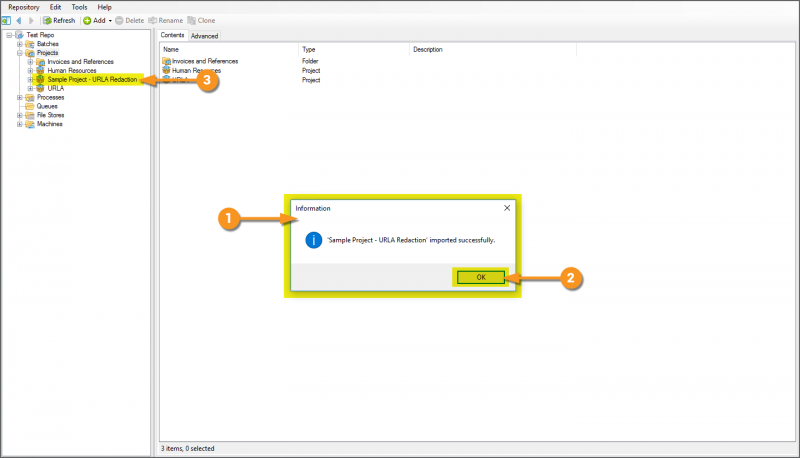The image size is (800, 458).
Task: Click the '3 items, 0 selected' status text
Action: tap(188, 449)
